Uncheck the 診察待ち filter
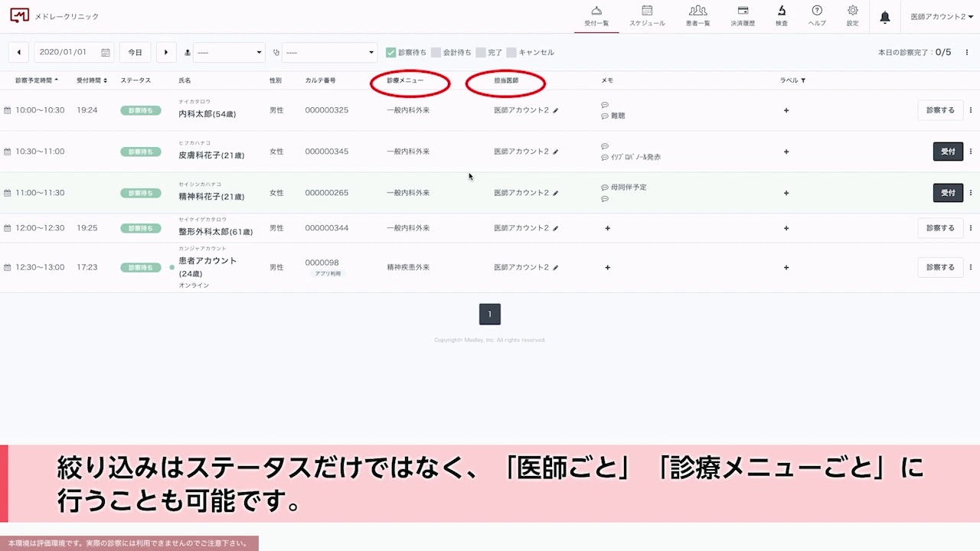 point(390,52)
